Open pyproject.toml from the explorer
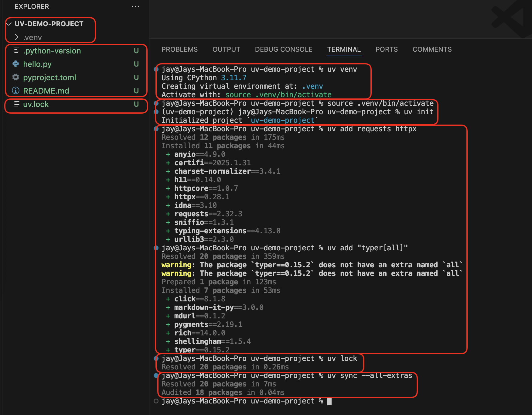Image resolution: width=532 pixels, height=415 pixels. (49, 77)
